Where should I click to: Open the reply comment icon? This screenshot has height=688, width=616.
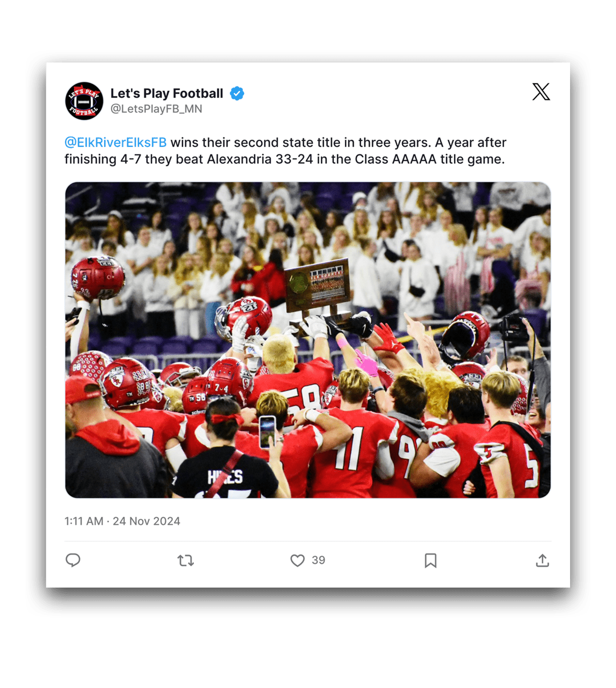point(73,560)
